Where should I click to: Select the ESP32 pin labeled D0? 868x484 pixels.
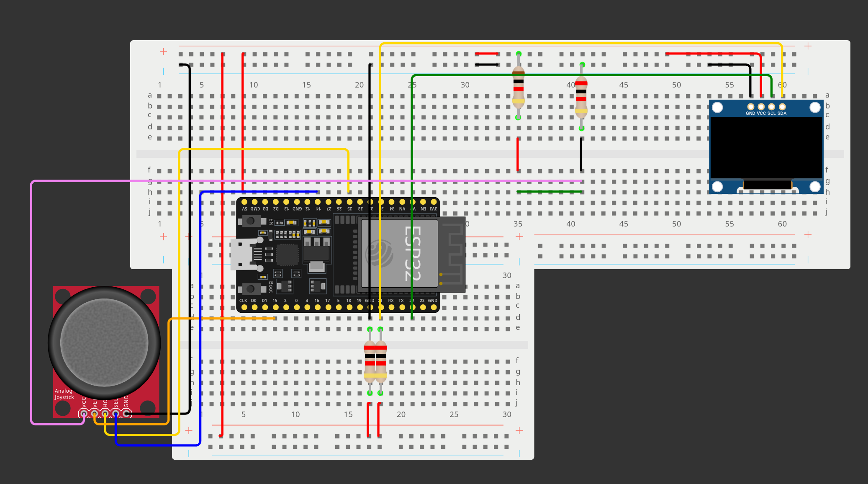254,307
